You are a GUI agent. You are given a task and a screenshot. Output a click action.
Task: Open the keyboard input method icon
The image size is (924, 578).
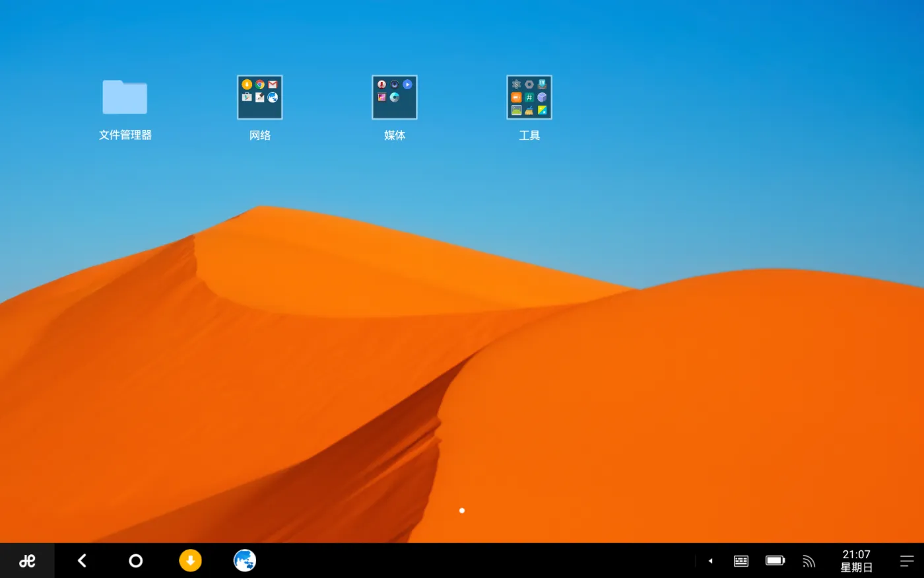pos(741,561)
